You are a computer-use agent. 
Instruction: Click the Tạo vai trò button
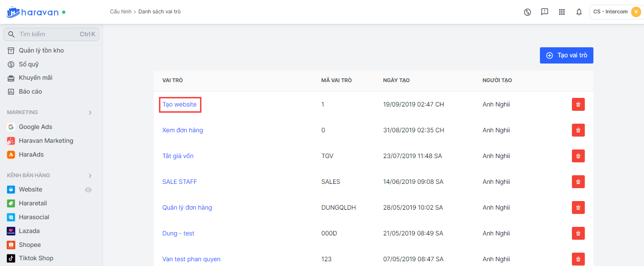pyautogui.click(x=567, y=55)
